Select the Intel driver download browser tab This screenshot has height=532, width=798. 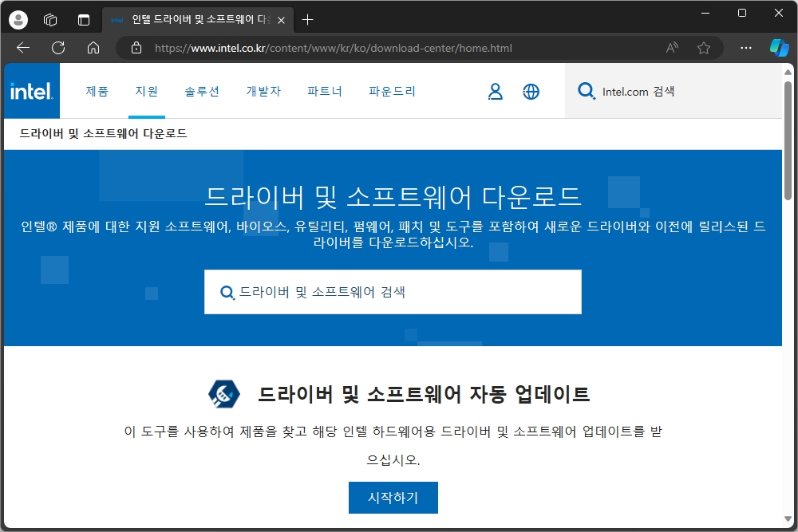(197, 20)
